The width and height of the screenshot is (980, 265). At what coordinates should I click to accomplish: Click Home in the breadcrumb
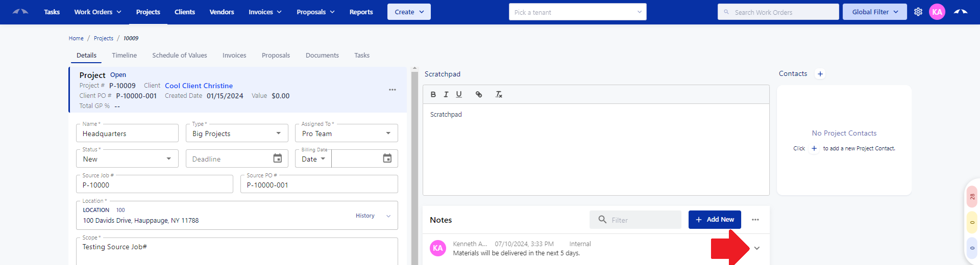(76, 38)
